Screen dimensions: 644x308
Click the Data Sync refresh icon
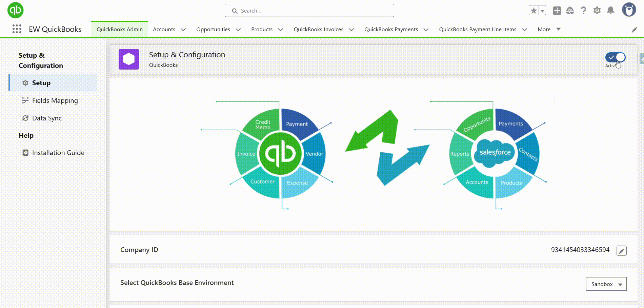25,118
